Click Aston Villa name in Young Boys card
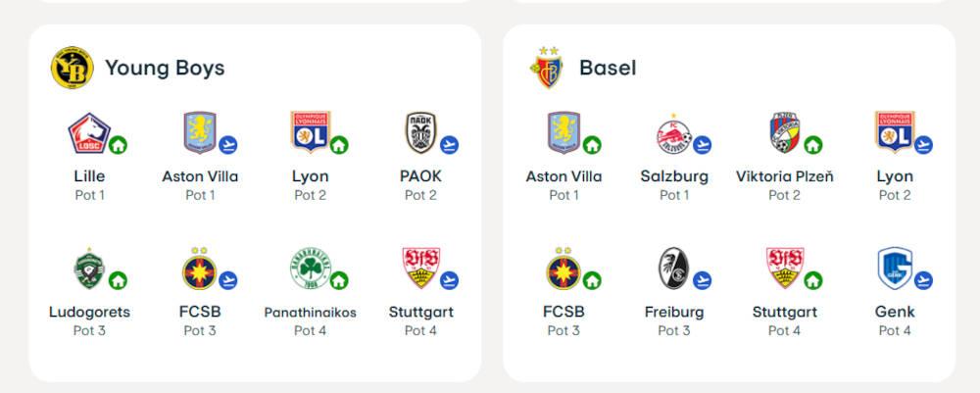 [x=200, y=176]
